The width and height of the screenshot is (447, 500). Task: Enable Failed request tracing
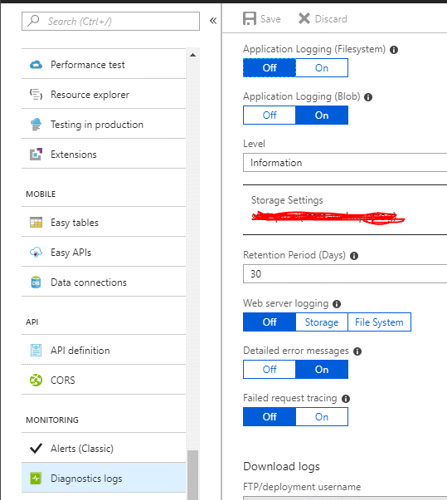tap(322, 417)
